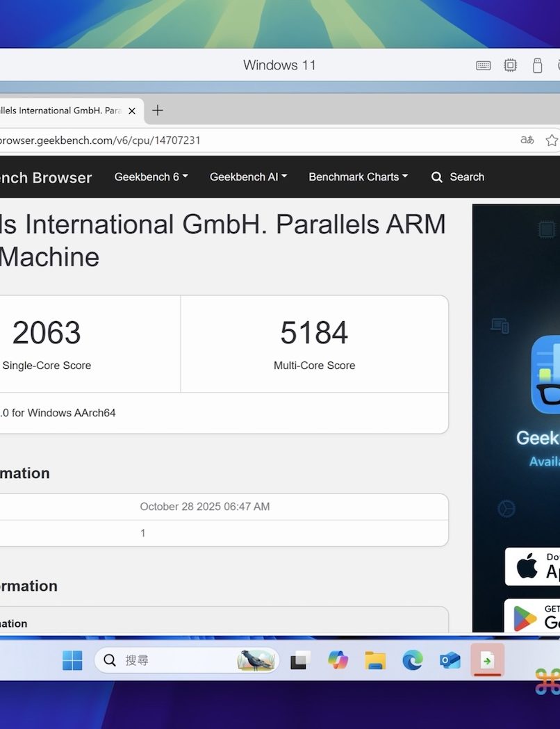Image resolution: width=560 pixels, height=729 pixels.
Task: Open a new browser tab
Action: [x=158, y=110]
